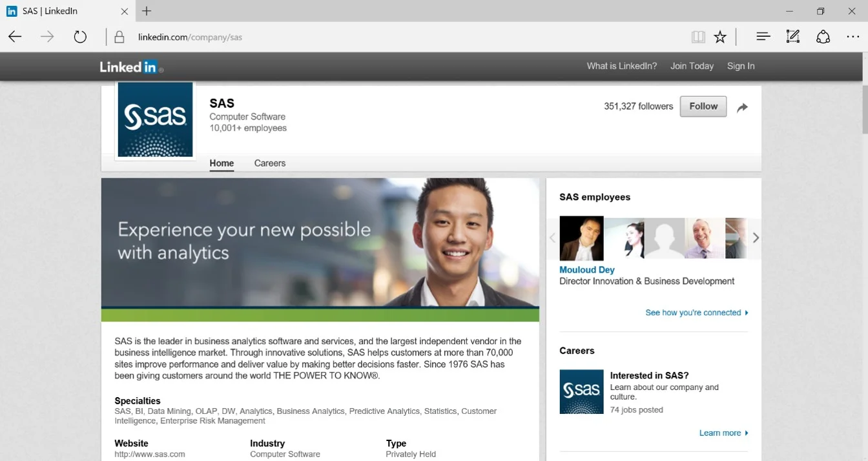Click the Privately Held type value
The height and width of the screenshot is (461, 868).
[411, 455]
